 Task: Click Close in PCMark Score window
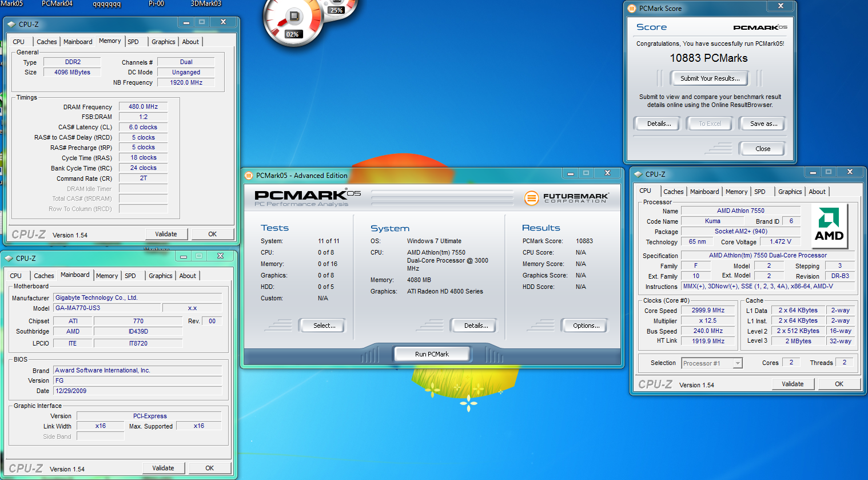tap(763, 149)
